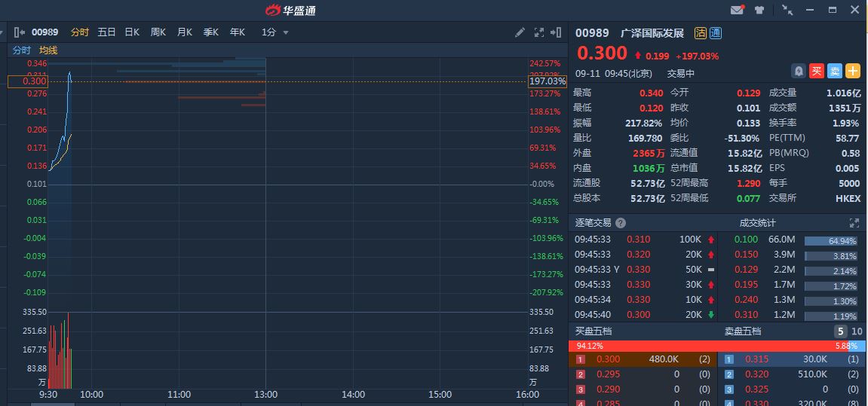Click the 沽 short-selling badge
The width and height of the screenshot is (868, 406).
coord(701,33)
